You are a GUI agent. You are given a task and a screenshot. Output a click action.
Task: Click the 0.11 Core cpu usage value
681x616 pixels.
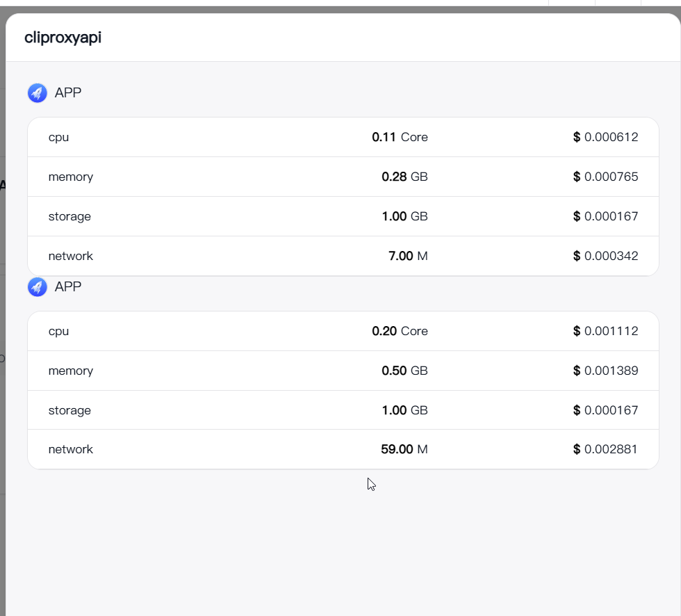pos(400,137)
